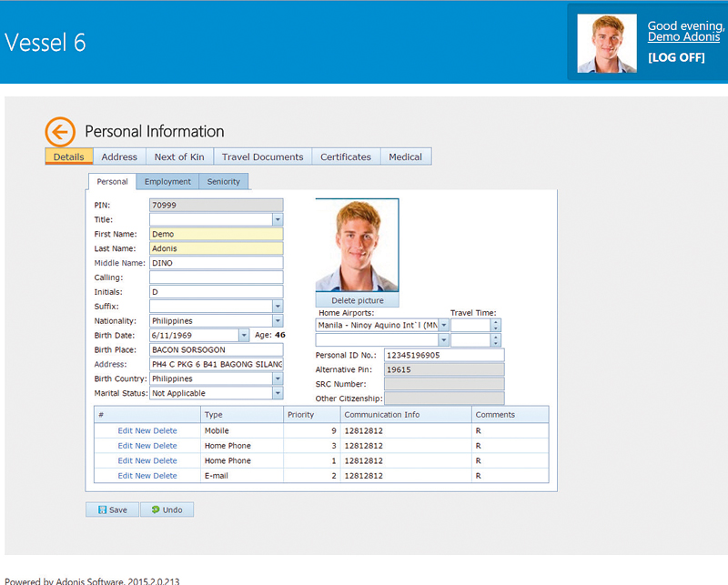Open the Next of Kin tab

(179, 156)
